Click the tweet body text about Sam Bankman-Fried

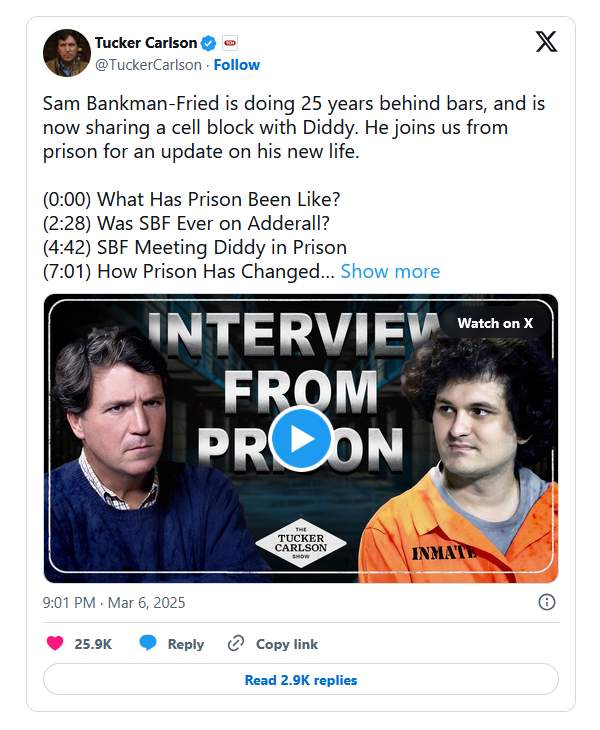click(x=294, y=128)
